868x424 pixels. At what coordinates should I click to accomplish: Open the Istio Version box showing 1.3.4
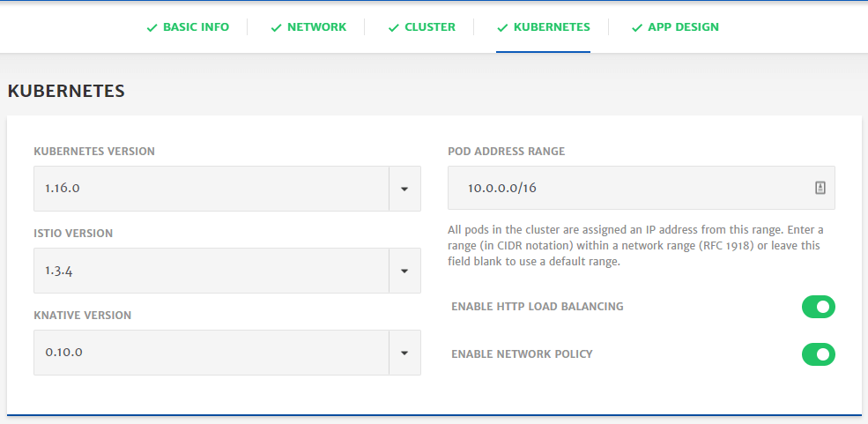click(x=227, y=271)
